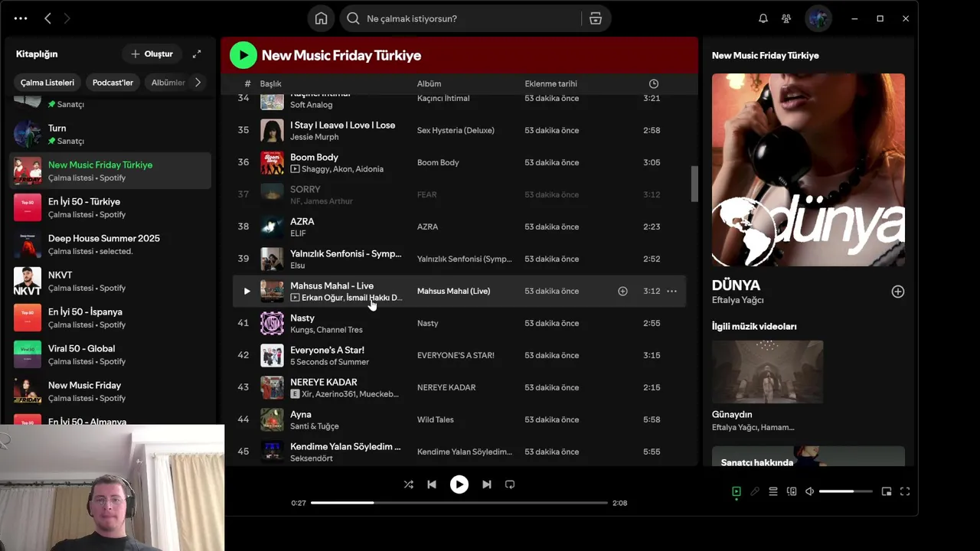This screenshot has width=980, height=551.
Task: Open the play queue
Action: click(x=773, y=491)
